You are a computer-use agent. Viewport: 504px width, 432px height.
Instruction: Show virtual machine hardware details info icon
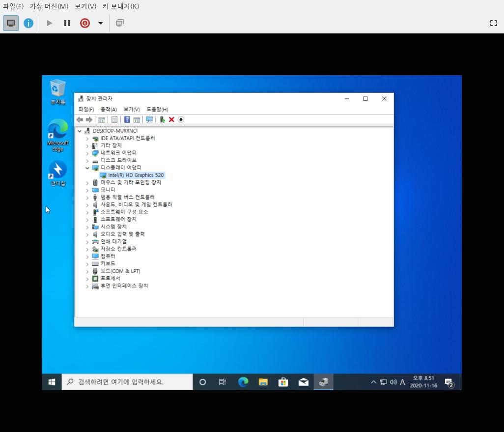(28, 23)
